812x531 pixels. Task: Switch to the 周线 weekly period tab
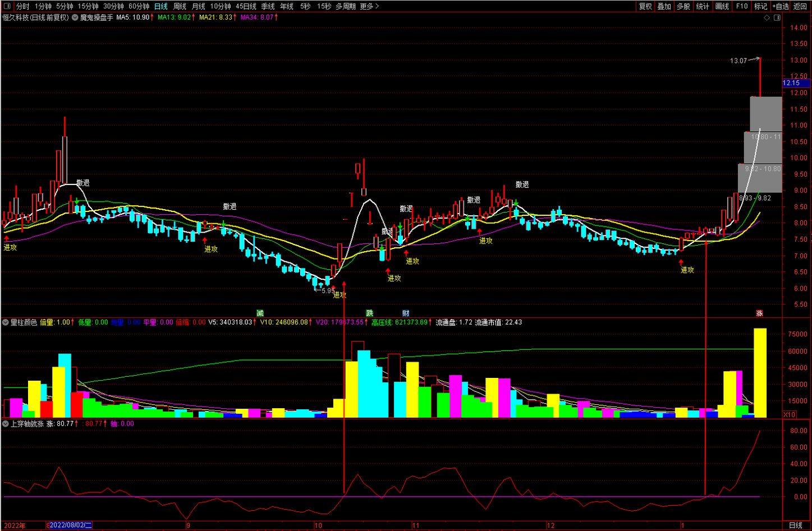[x=180, y=6]
